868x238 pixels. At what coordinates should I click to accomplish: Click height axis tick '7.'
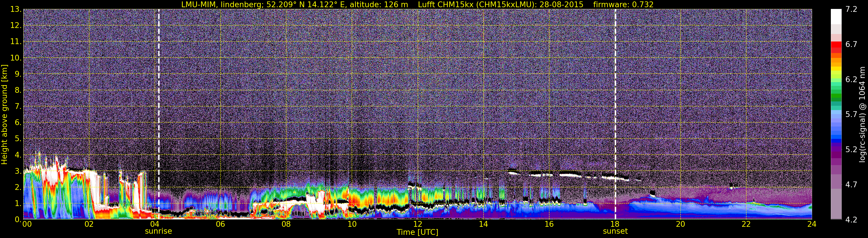(18, 107)
